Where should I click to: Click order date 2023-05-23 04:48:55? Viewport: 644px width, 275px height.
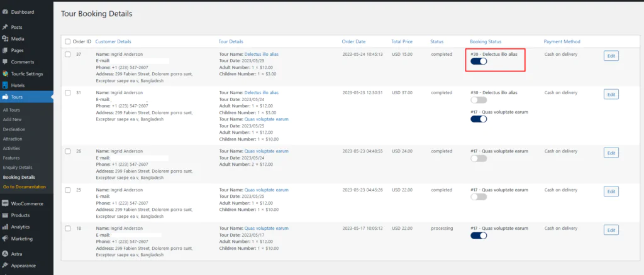[x=363, y=151]
